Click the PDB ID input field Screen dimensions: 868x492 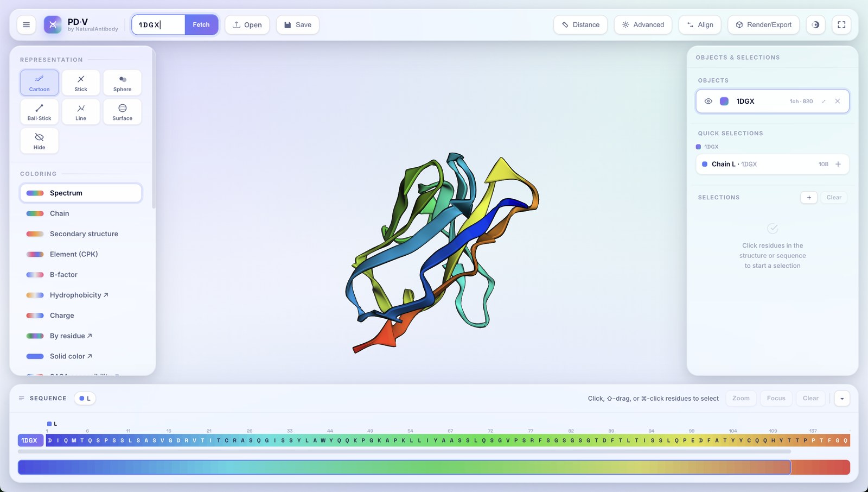(x=158, y=25)
